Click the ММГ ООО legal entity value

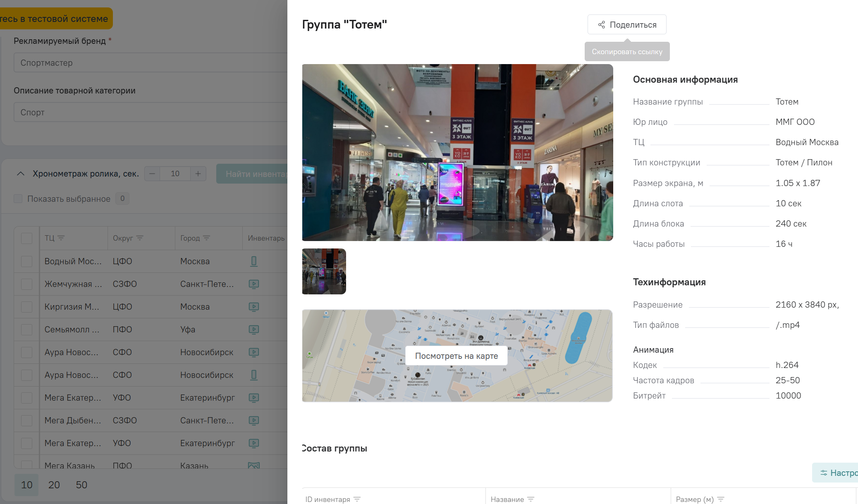pos(795,122)
